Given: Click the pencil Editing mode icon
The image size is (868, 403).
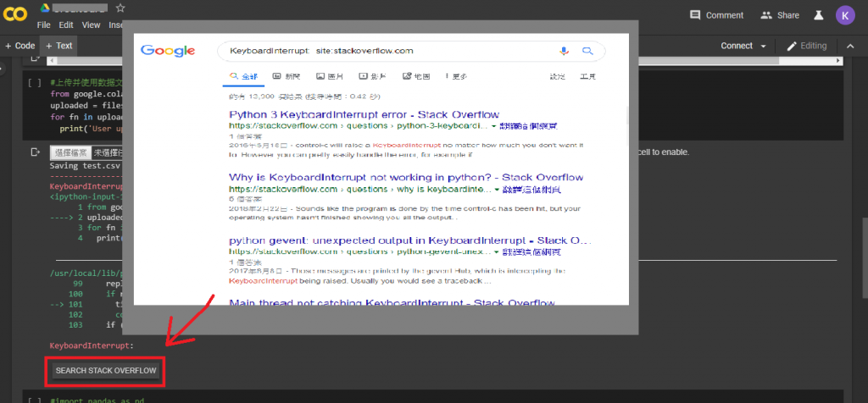Looking at the screenshot, I should point(793,46).
